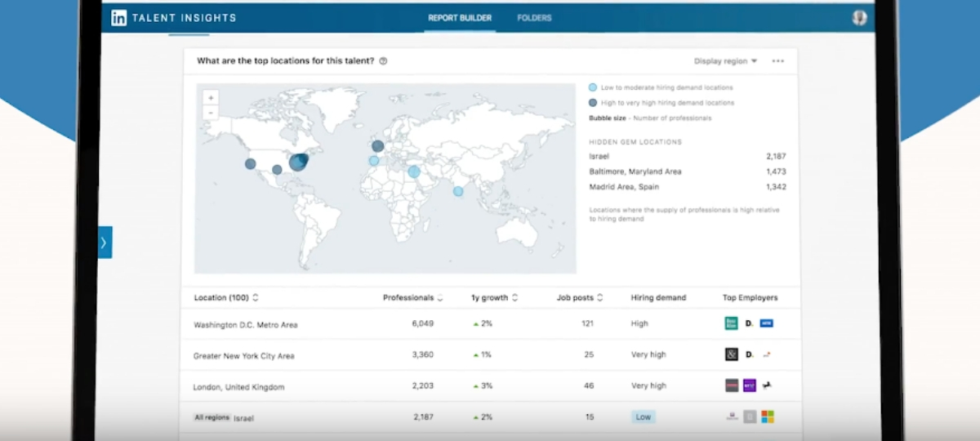
Task: Click the light blue low demand legend circle
Action: (x=593, y=87)
